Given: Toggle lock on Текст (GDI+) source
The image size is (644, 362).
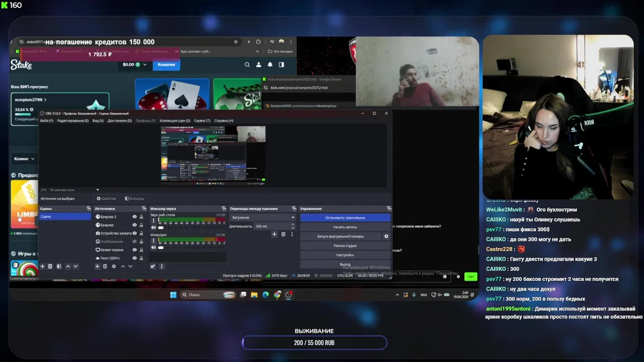Looking at the screenshot, I should (141, 258).
